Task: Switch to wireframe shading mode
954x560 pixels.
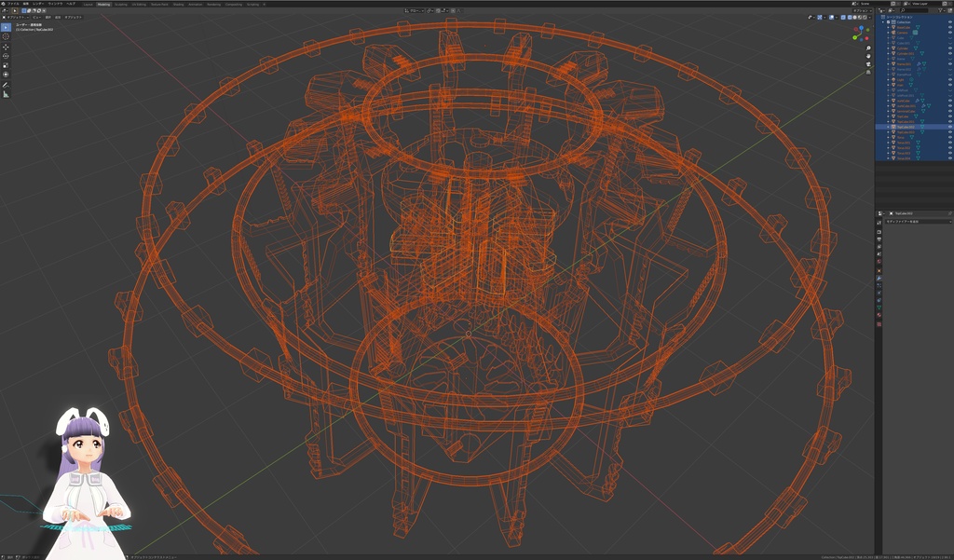Action: click(x=850, y=17)
